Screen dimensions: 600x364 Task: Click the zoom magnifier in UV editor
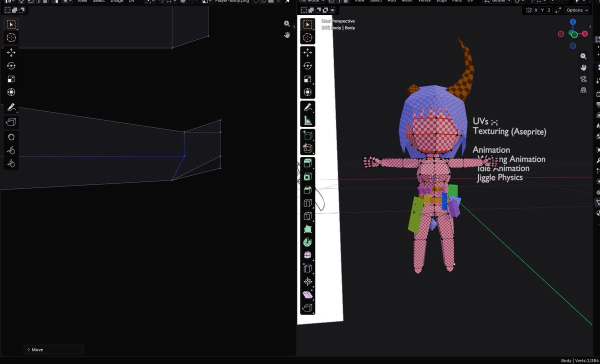[287, 23]
